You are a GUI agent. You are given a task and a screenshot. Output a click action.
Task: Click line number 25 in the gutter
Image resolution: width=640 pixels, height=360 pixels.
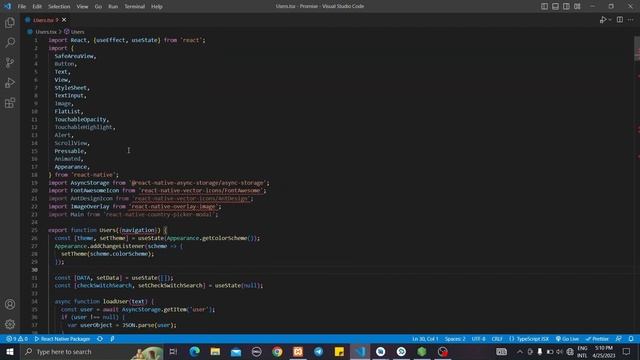[x=34, y=230]
